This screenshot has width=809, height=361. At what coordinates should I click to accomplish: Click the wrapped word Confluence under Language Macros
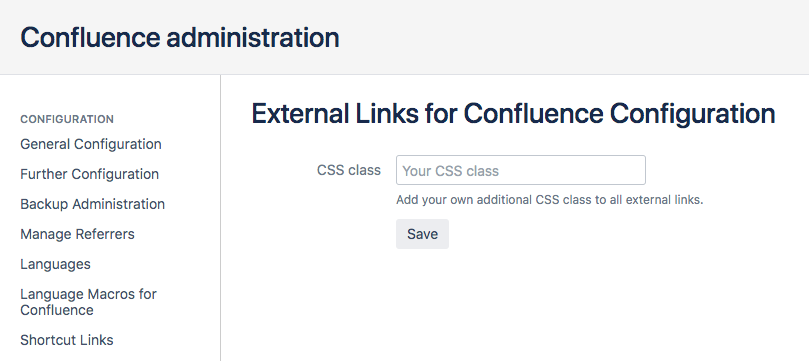pyautogui.click(x=57, y=310)
